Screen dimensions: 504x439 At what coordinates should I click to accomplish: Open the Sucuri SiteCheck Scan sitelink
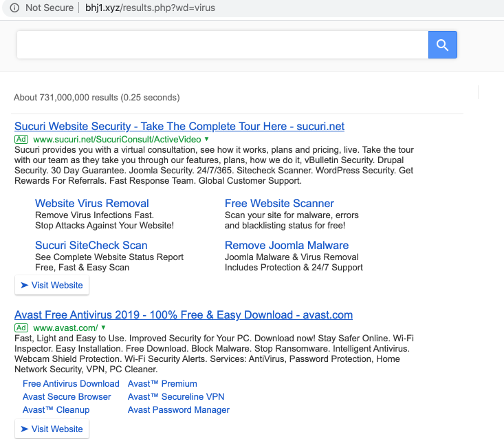click(91, 246)
